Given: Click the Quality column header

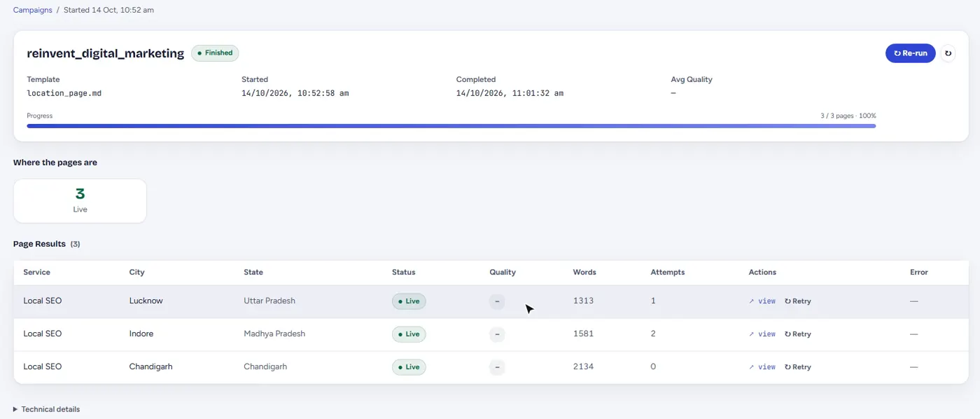Looking at the screenshot, I should pyautogui.click(x=503, y=272).
